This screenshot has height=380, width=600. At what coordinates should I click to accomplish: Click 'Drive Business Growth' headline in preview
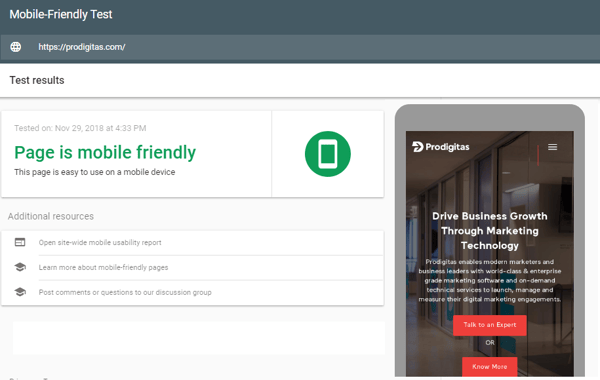489,231
